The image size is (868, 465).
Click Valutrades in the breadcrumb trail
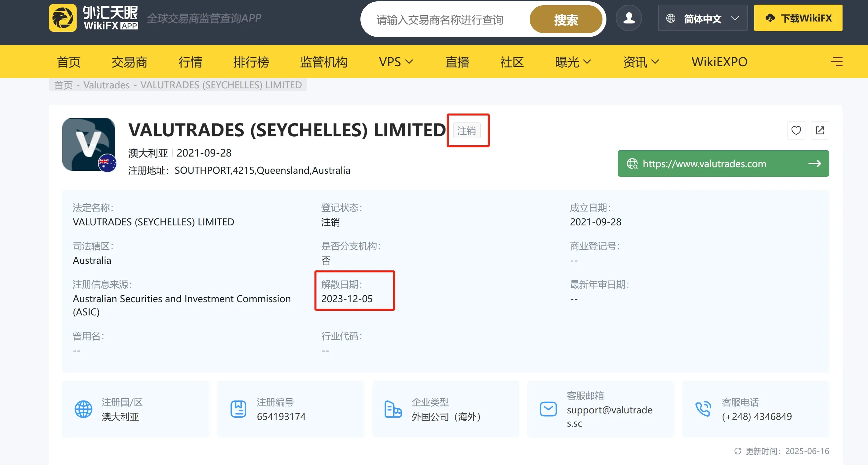click(x=106, y=85)
